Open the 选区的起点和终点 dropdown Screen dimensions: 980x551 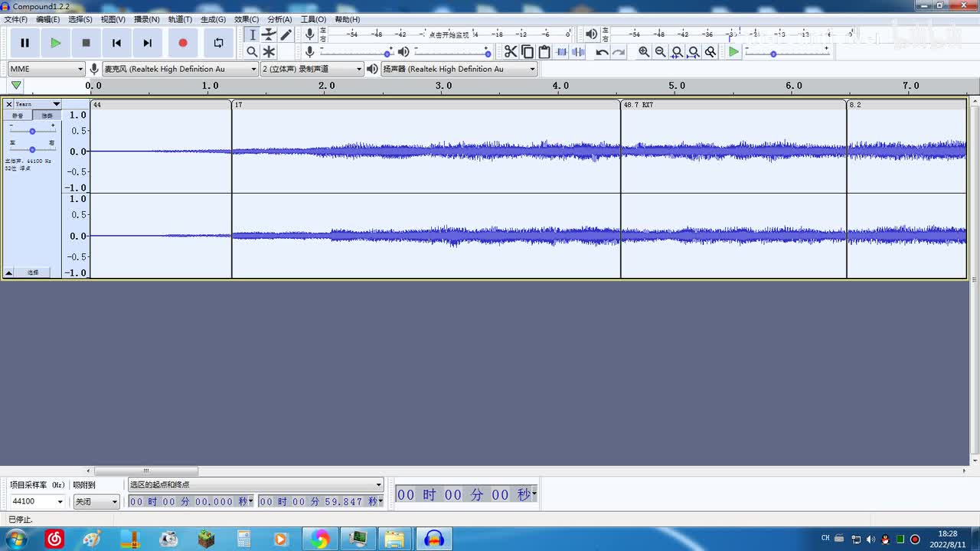click(x=255, y=484)
